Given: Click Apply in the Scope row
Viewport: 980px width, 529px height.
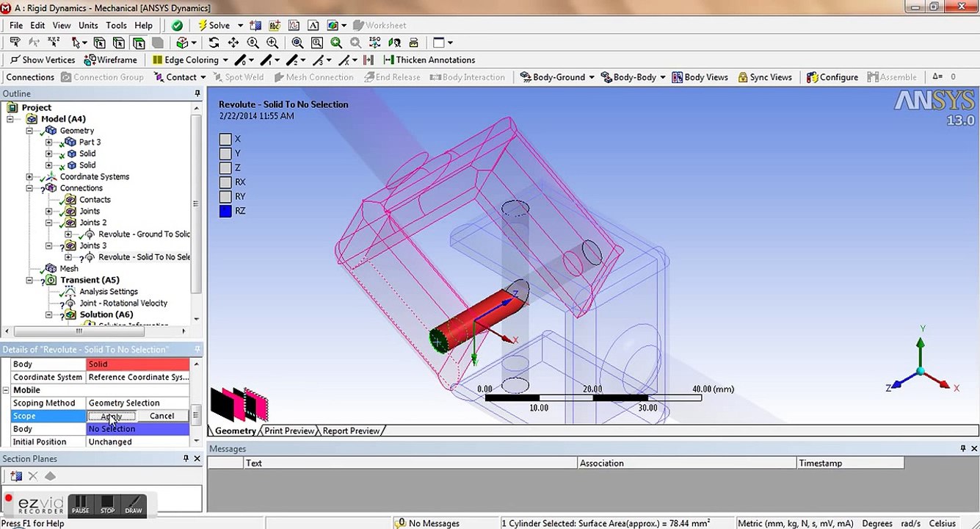Looking at the screenshot, I should (x=112, y=417).
